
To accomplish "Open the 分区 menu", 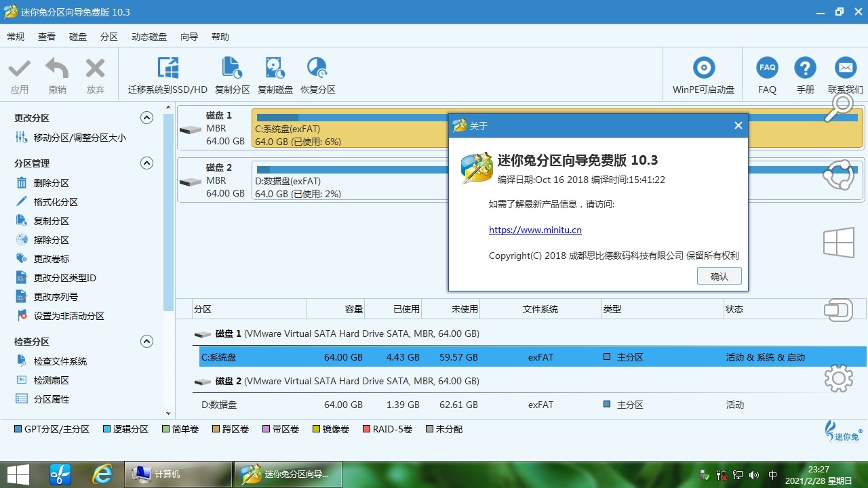I will pos(109,37).
